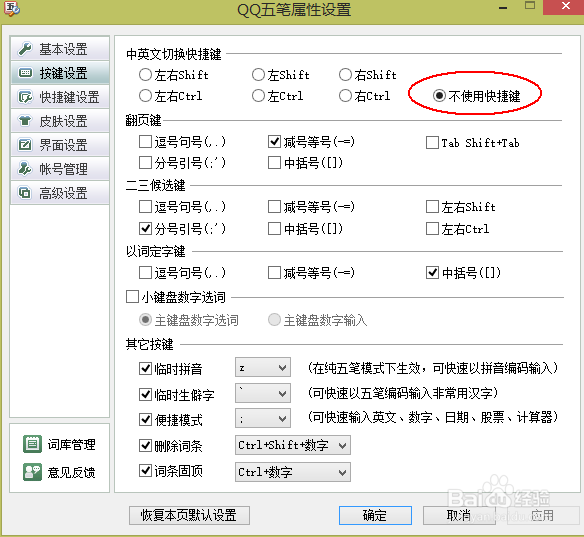Click the shirt icon for 皮肤设置
The width and height of the screenshot is (584, 537).
click(25, 121)
